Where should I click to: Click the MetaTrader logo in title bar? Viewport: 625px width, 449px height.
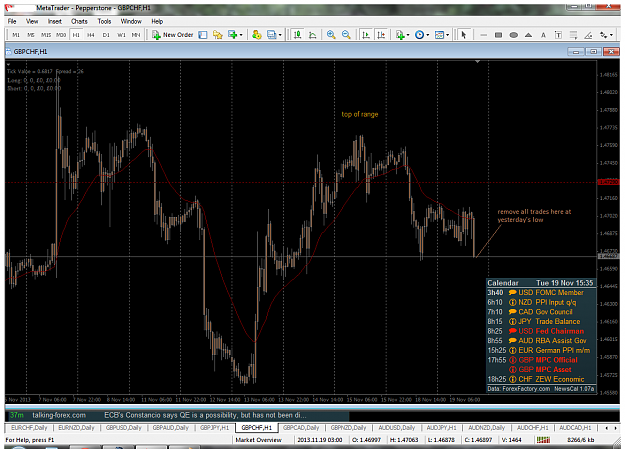(9, 8)
